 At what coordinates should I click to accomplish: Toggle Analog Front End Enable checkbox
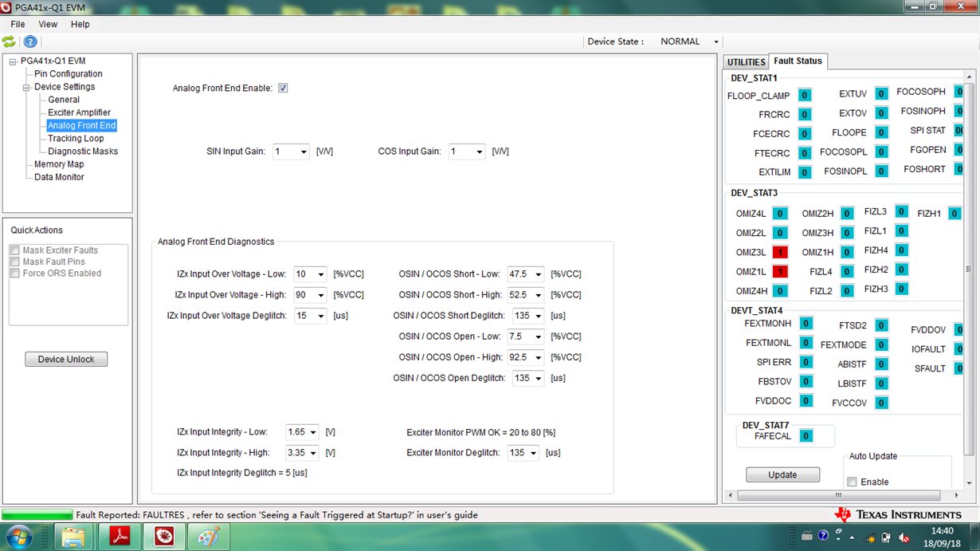(x=283, y=88)
